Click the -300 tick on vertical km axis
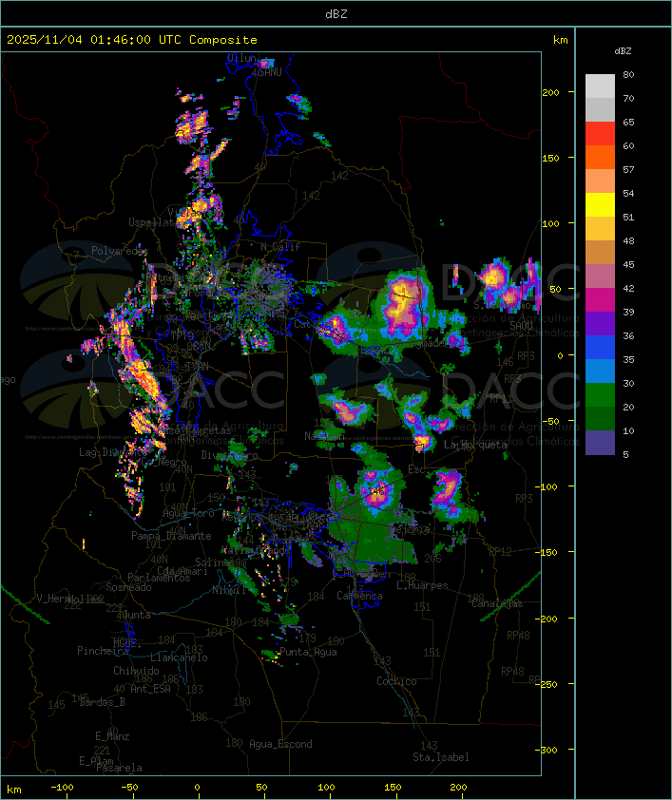The width and height of the screenshot is (672, 800). tap(546, 750)
